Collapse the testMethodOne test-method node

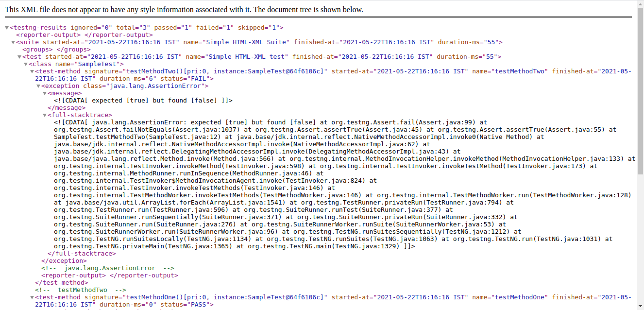click(x=31, y=297)
